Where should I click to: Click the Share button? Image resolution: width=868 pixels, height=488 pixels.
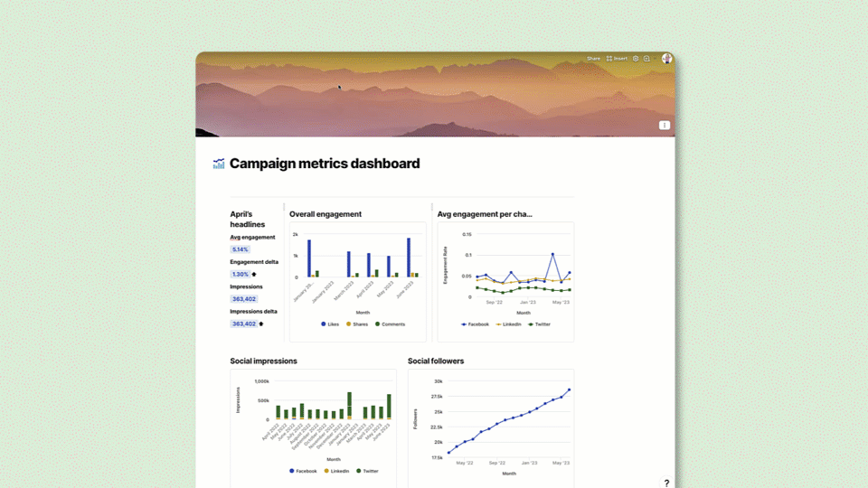coord(593,59)
